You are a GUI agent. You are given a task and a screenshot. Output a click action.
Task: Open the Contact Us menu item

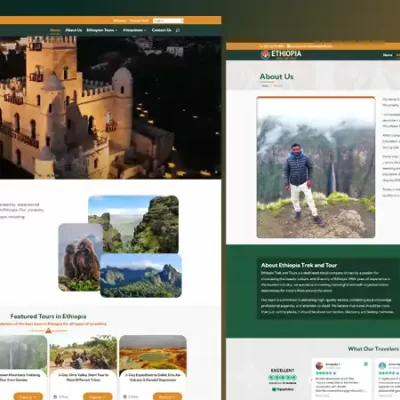[x=161, y=30]
